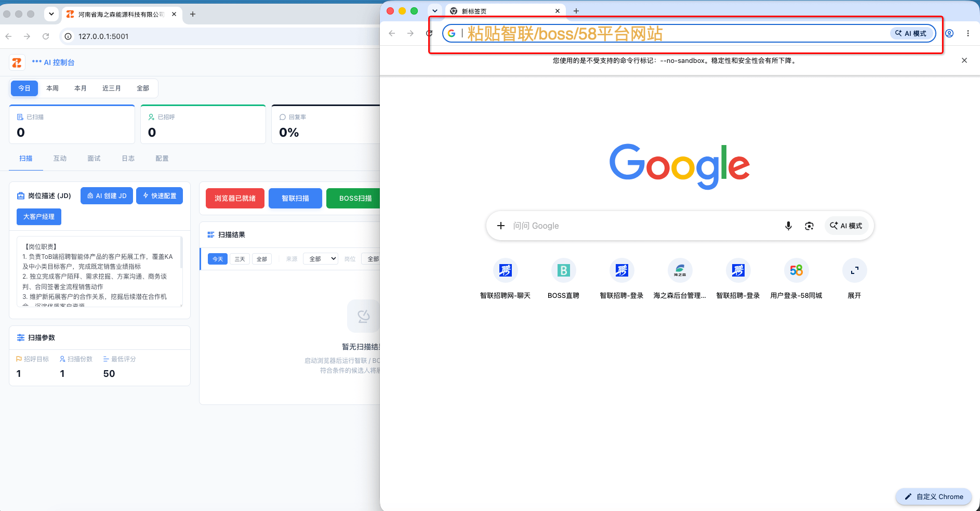The image size is (980, 511).
Task: Click the 扫描份数 value 1
Action: coord(62,374)
